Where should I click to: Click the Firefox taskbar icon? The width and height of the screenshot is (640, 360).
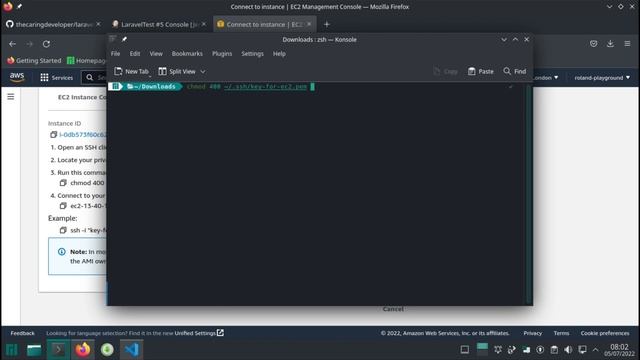pyautogui.click(x=83, y=350)
